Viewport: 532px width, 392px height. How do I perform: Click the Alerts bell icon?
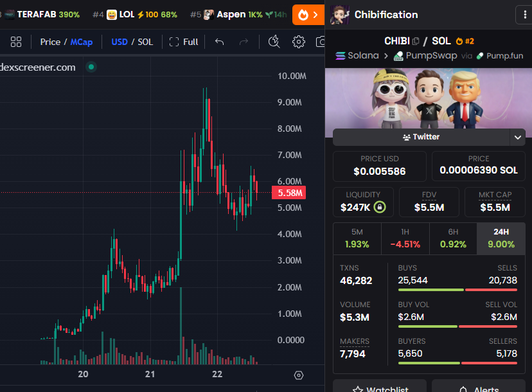coord(463,389)
